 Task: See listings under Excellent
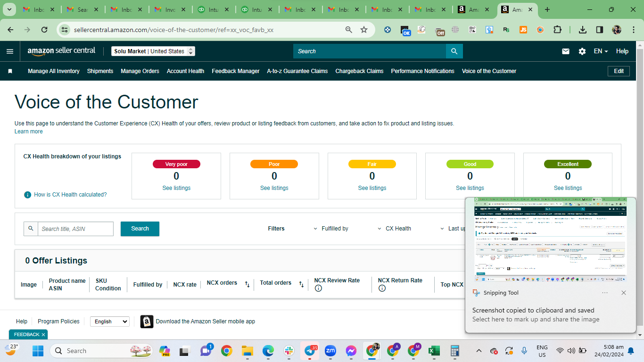[x=568, y=188]
